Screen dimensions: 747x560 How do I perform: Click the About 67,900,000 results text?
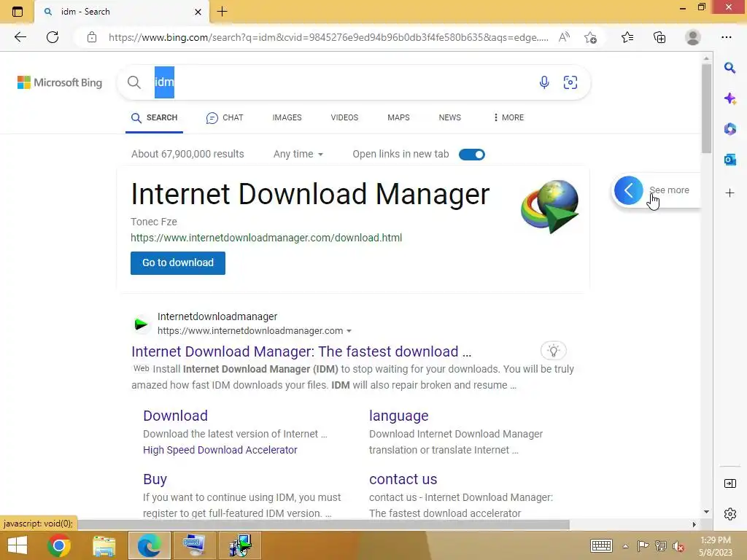pos(187,155)
